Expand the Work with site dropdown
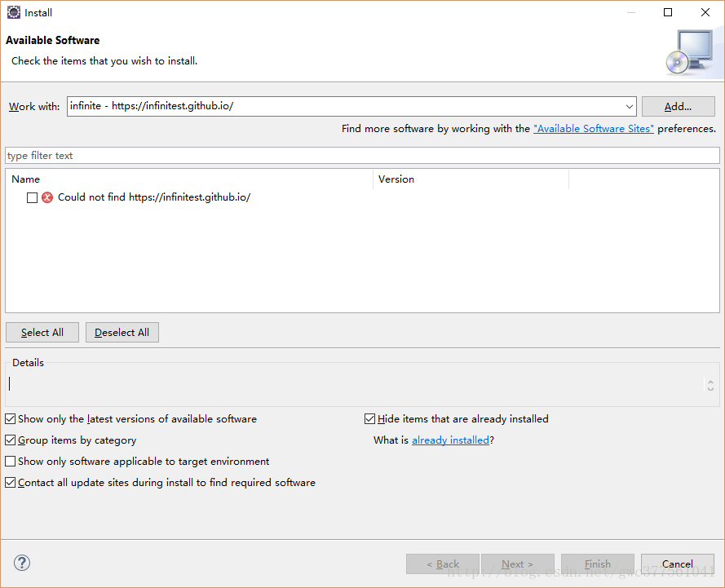This screenshot has width=725, height=588. 629,107
